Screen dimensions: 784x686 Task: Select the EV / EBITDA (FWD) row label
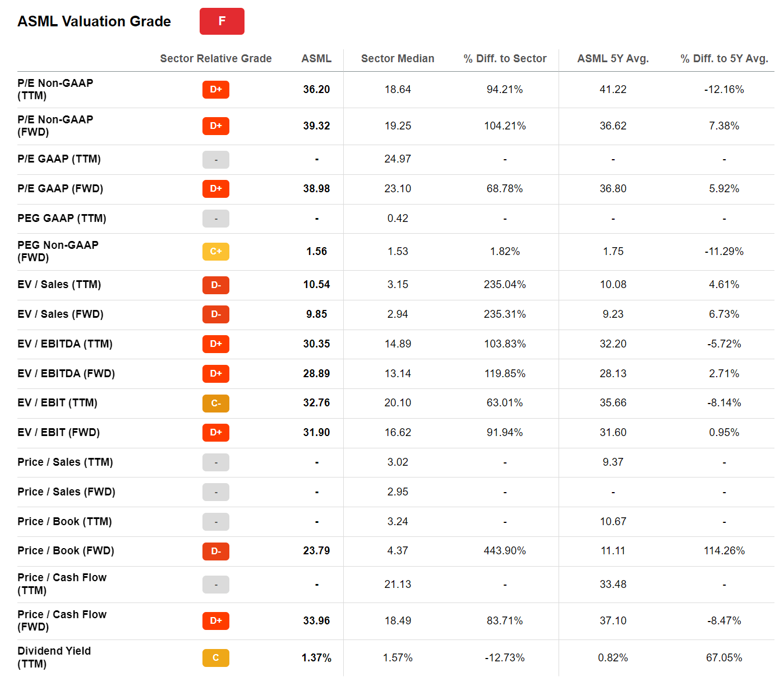click(66, 373)
